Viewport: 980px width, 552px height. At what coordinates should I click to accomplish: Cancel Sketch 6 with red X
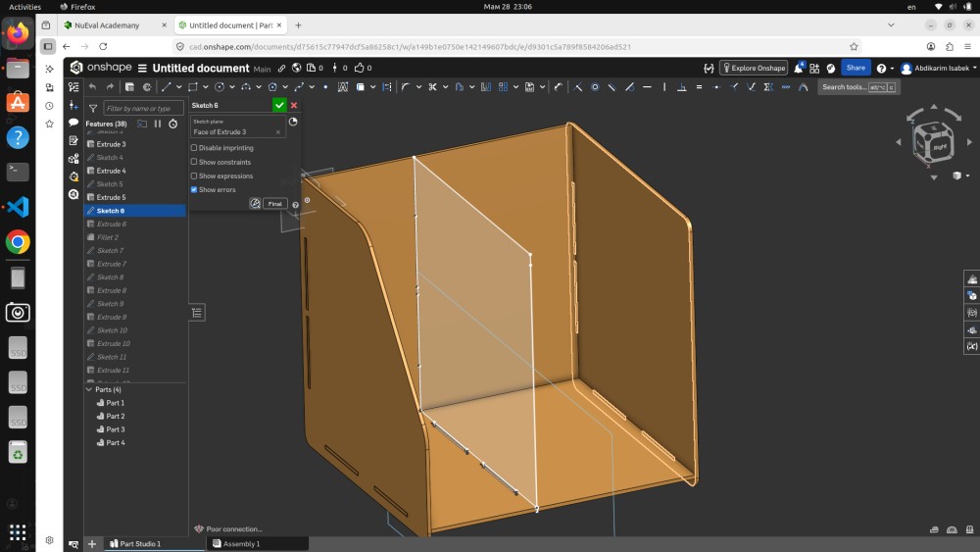coord(294,105)
